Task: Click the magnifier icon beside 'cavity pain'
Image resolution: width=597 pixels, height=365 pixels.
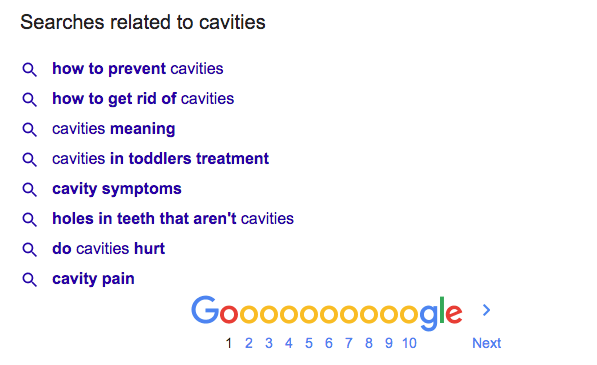Action: pos(29,280)
